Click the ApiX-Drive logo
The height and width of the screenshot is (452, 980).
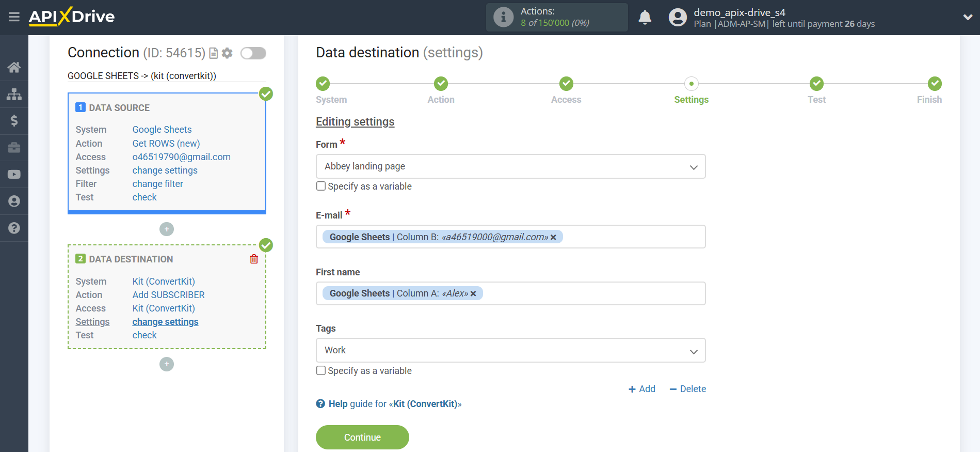tap(72, 17)
